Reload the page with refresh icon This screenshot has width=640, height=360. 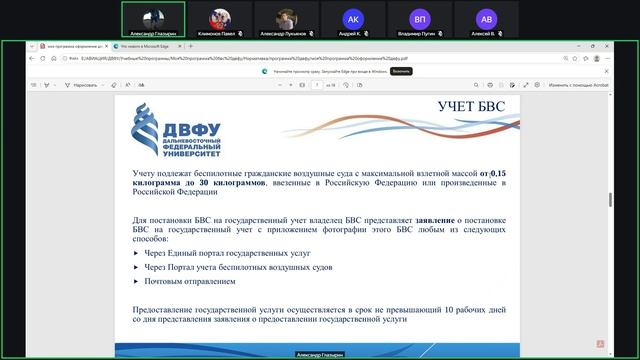(x=43, y=59)
